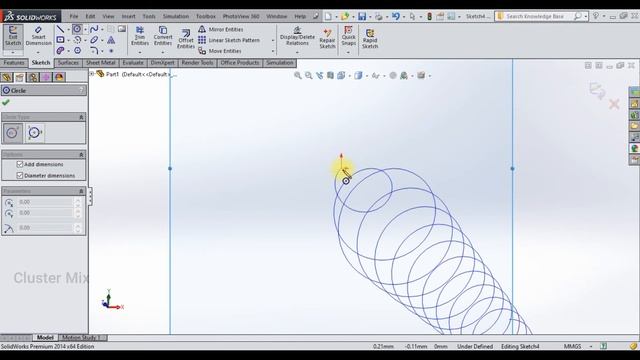Click the Save icon in the top toolbar
640x360 pixels.
tap(362, 16)
